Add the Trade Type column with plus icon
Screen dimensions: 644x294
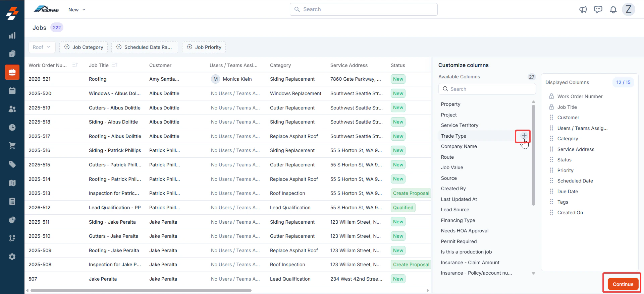[524, 136]
